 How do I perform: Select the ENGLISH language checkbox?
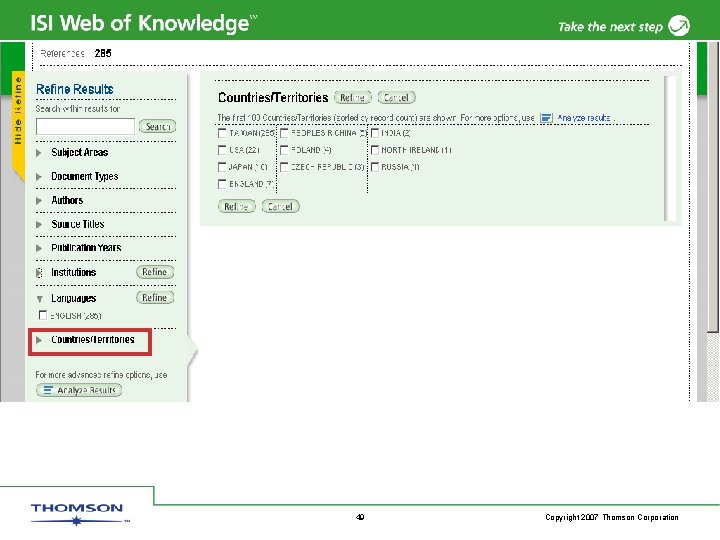pyautogui.click(x=43, y=315)
